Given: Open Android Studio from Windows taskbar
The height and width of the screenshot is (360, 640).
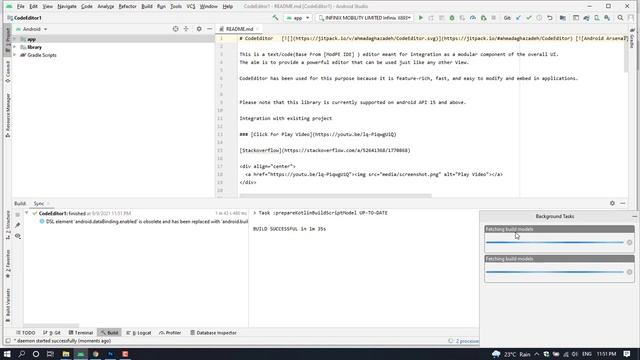Looking at the screenshot, I should coord(80,354).
